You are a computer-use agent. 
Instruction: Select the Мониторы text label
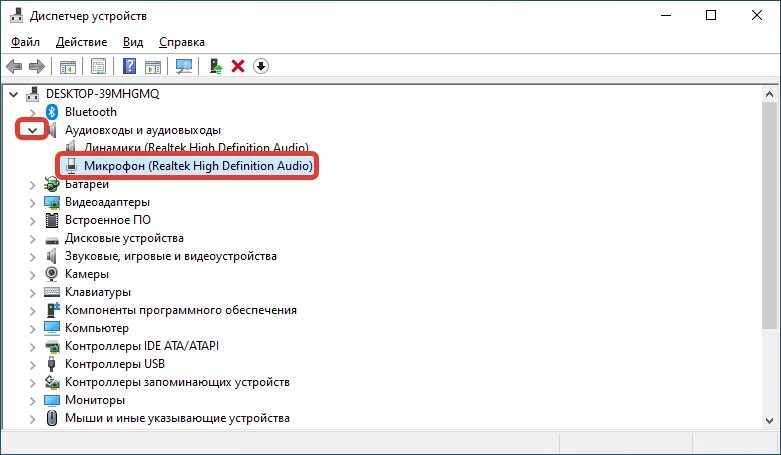point(95,400)
